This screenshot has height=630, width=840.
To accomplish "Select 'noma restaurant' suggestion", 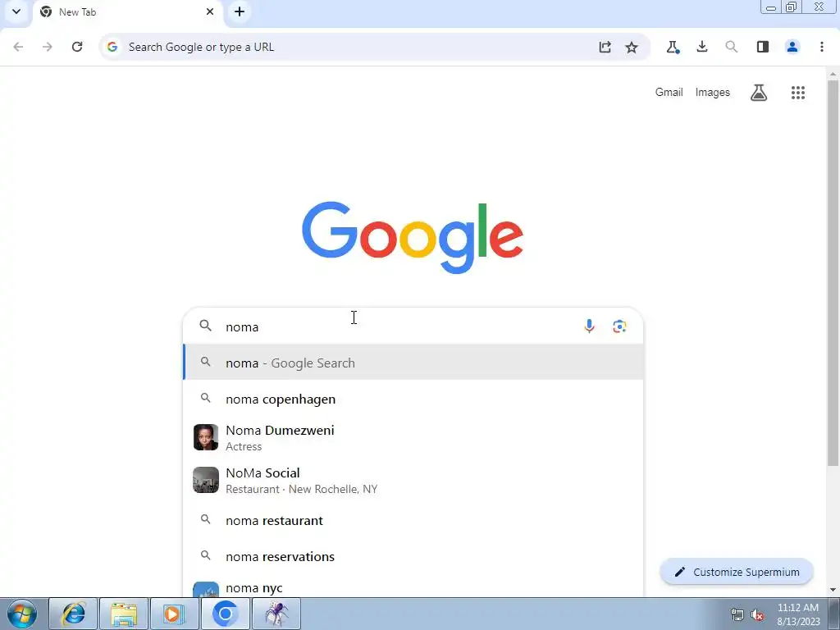I will pyautogui.click(x=413, y=520).
